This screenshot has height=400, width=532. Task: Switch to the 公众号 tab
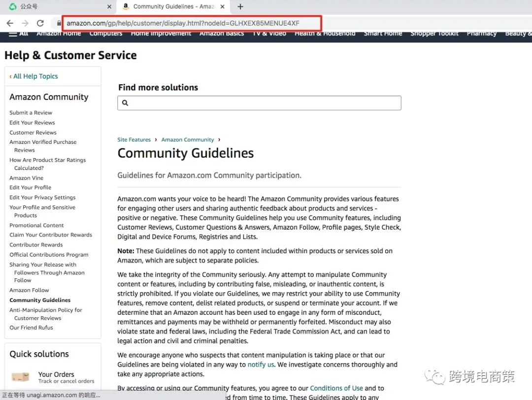(x=58, y=6)
